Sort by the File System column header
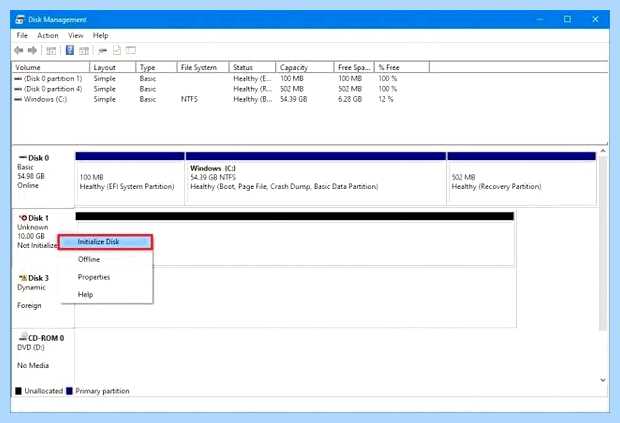This screenshot has height=423, width=620. coord(203,67)
